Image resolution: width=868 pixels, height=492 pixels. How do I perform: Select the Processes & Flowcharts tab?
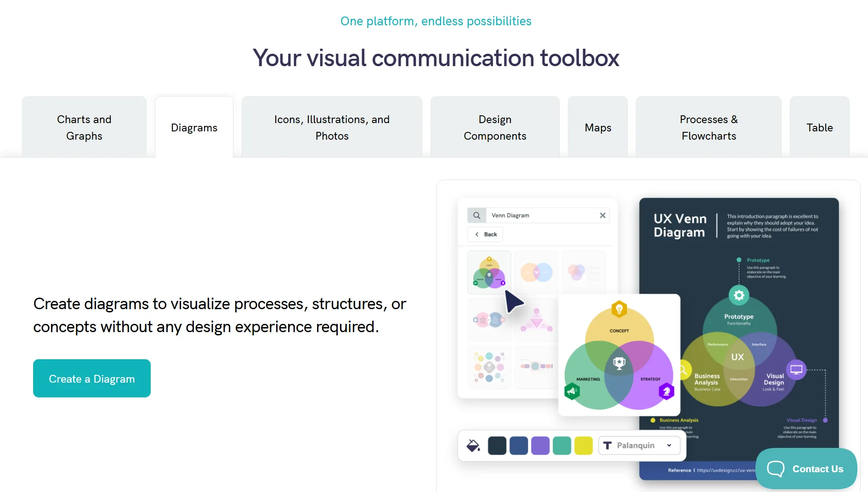(708, 128)
